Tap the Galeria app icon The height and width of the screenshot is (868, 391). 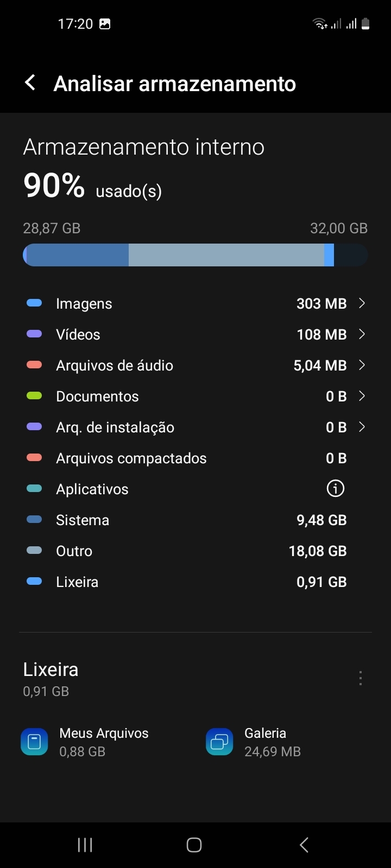pos(219,742)
